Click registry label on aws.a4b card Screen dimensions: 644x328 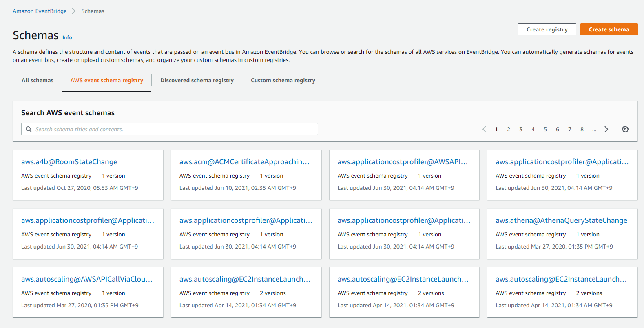(x=56, y=176)
